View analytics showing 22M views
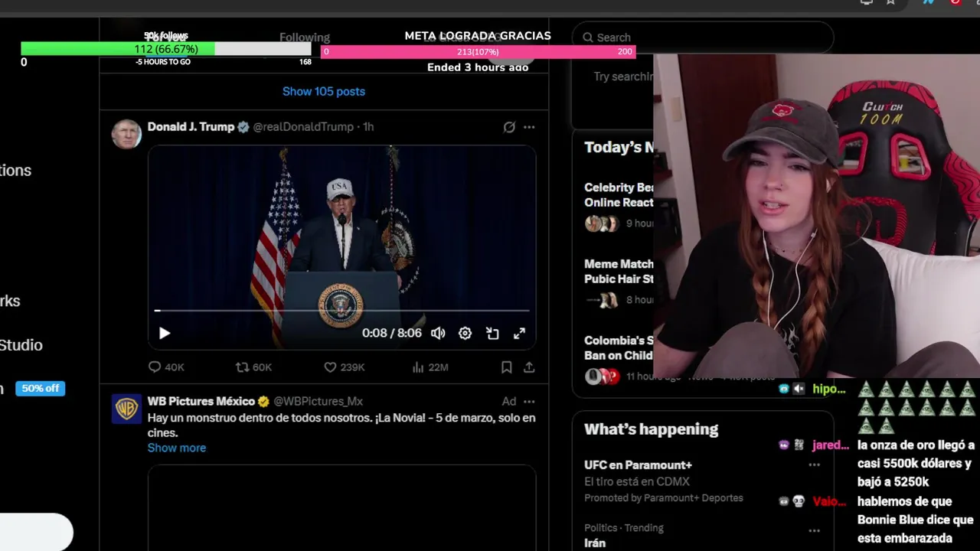Screen dimensions: 980x551 [x=430, y=367]
